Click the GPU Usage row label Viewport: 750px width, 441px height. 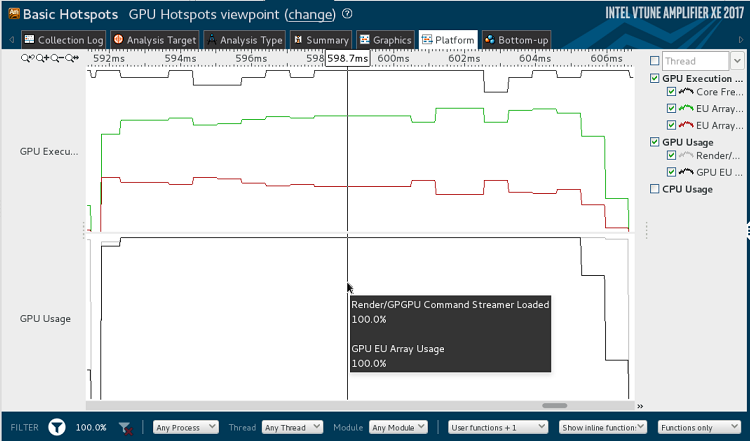[45, 319]
